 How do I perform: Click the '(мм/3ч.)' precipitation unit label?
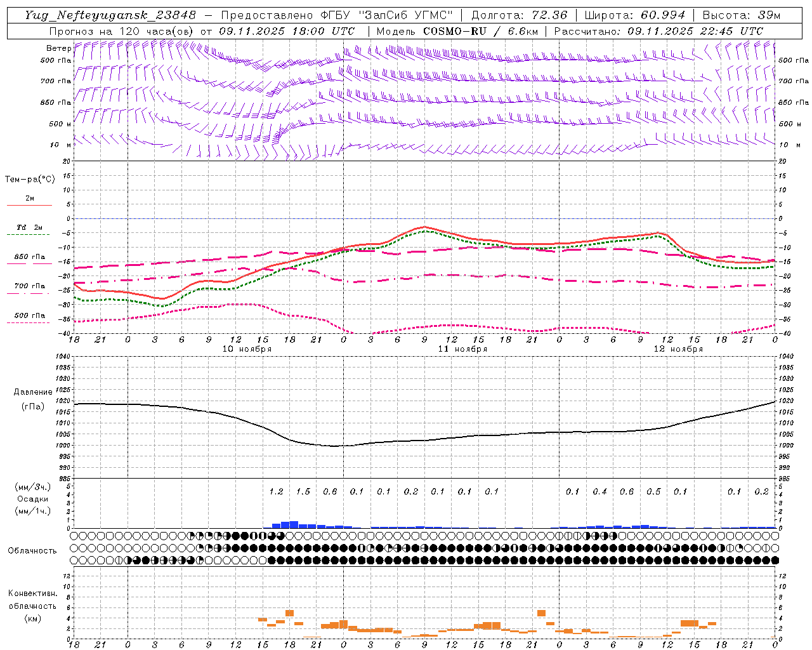coord(32,487)
